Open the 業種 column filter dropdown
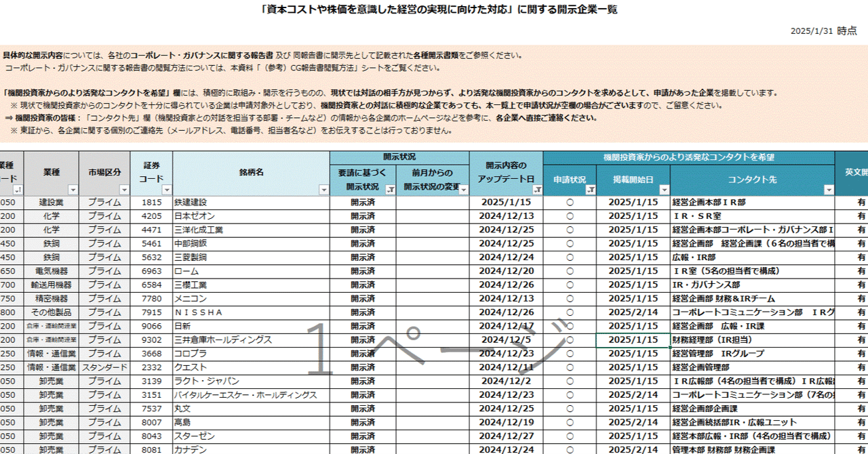 [x=73, y=190]
